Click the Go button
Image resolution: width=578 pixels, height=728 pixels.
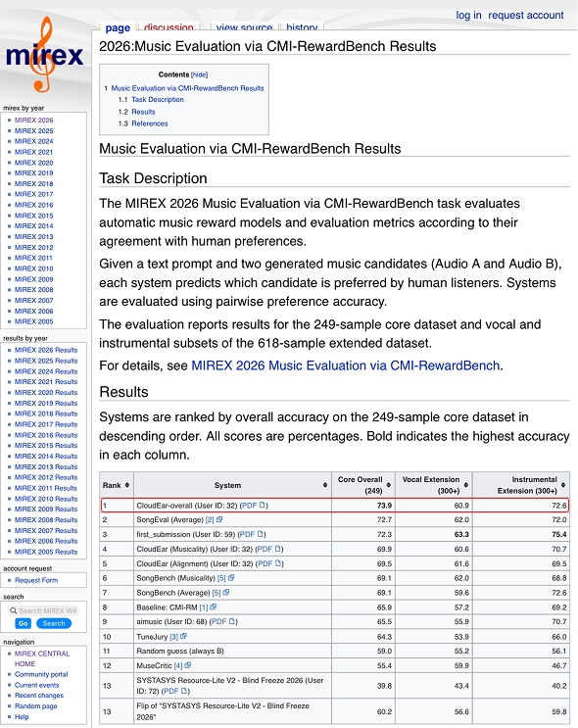pyautogui.click(x=24, y=623)
